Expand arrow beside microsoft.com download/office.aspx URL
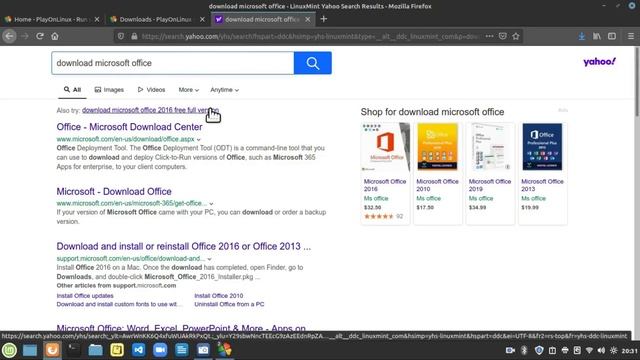The height and width of the screenshot is (360, 640). [199, 140]
